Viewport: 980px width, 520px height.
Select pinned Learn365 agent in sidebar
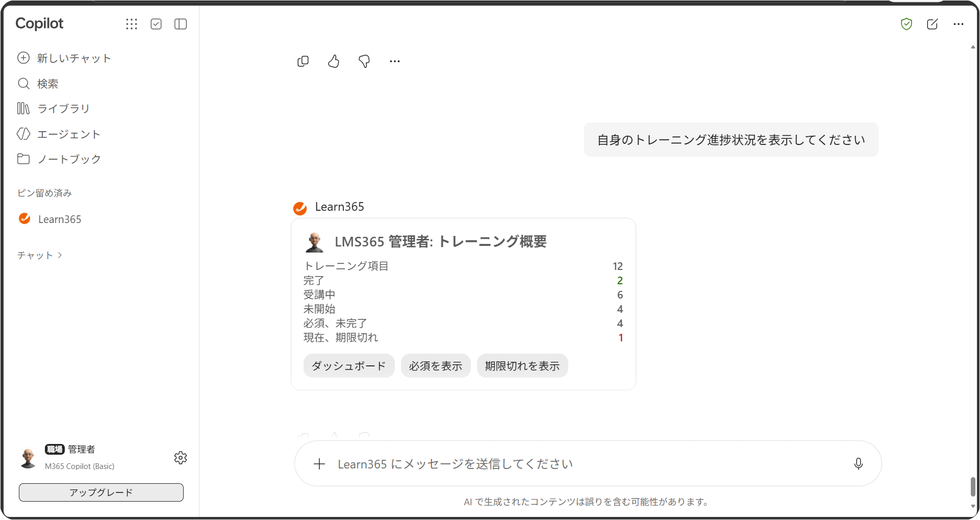click(50, 219)
